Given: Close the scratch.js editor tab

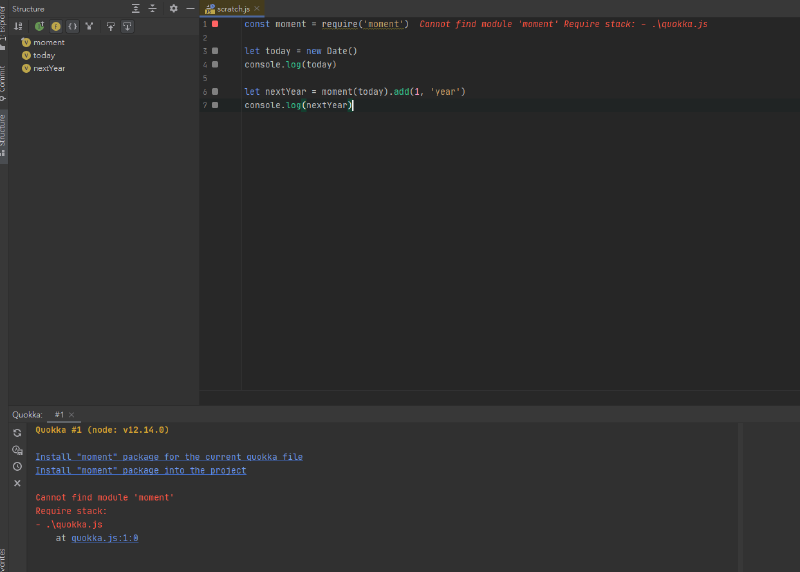Looking at the screenshot, I should click(257, 8).
